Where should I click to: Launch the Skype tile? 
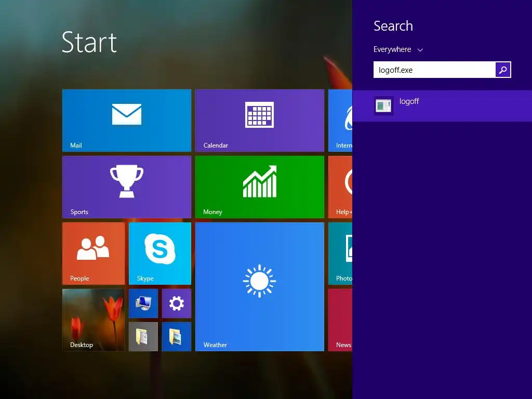click(160, 254)
